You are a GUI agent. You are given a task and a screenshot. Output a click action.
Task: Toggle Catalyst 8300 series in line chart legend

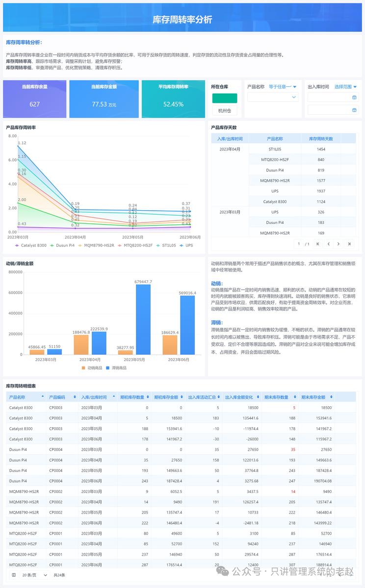[31, 245]
